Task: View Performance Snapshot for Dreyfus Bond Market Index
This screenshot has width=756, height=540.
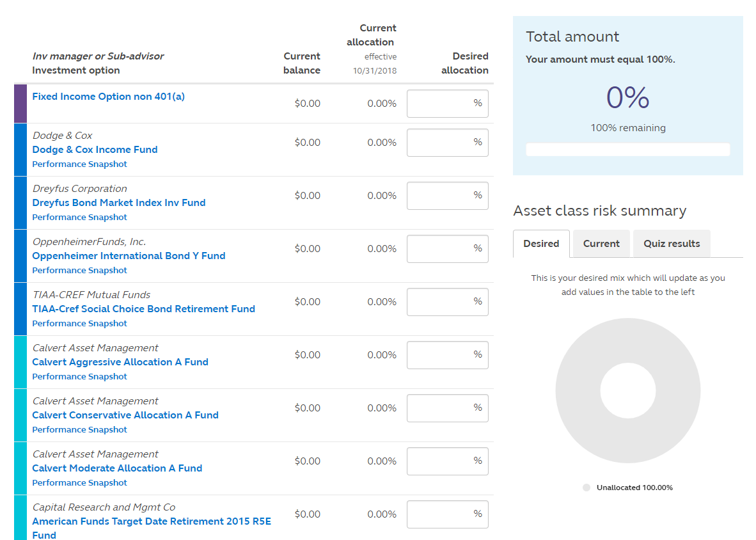Action: click(79, 217)
